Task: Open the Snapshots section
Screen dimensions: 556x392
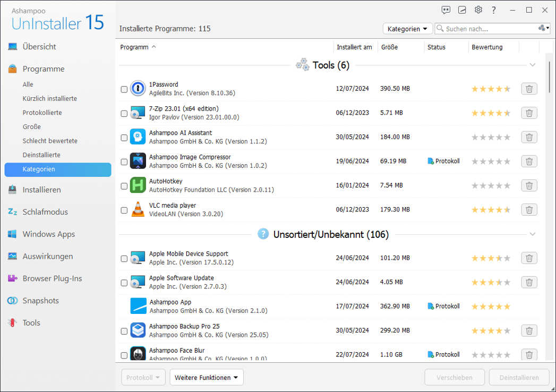Action: pyautogui.click(x=42, y=300)
